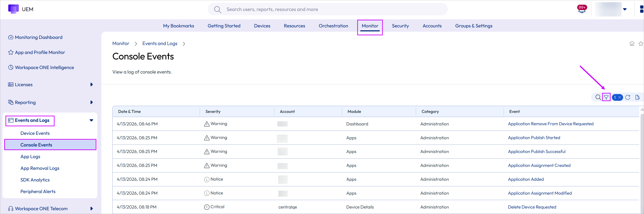Open Application Remove From Device Requested event
This screenshot has height=214, width=644.
(551, 124)
